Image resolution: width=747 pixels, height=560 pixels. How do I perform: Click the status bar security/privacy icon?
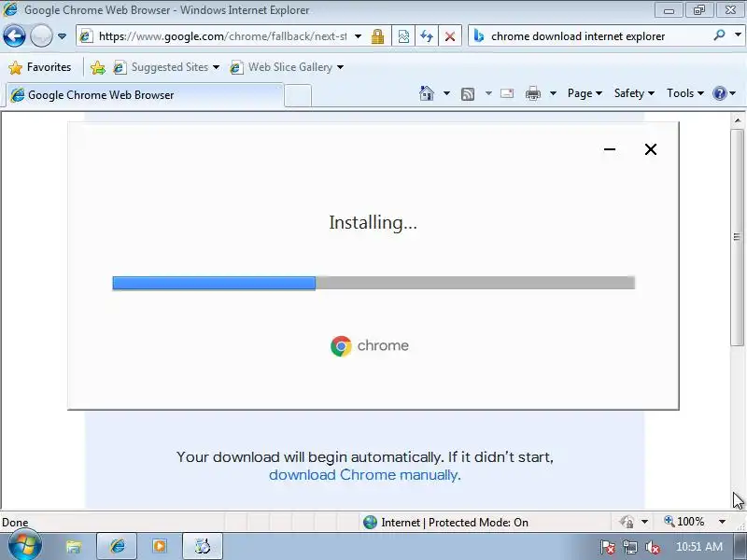click(627, 522)
